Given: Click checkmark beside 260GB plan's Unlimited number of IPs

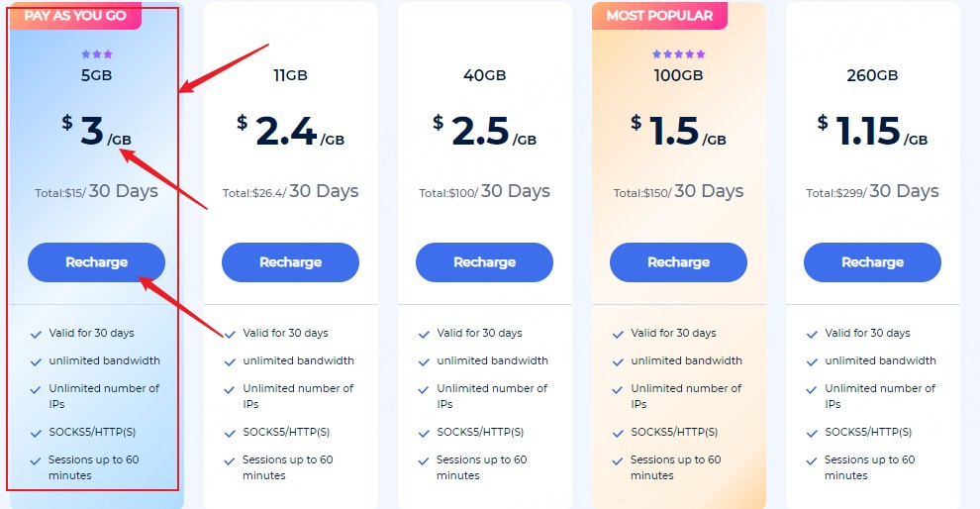Looking at the screenshot, I should (813, 389).
